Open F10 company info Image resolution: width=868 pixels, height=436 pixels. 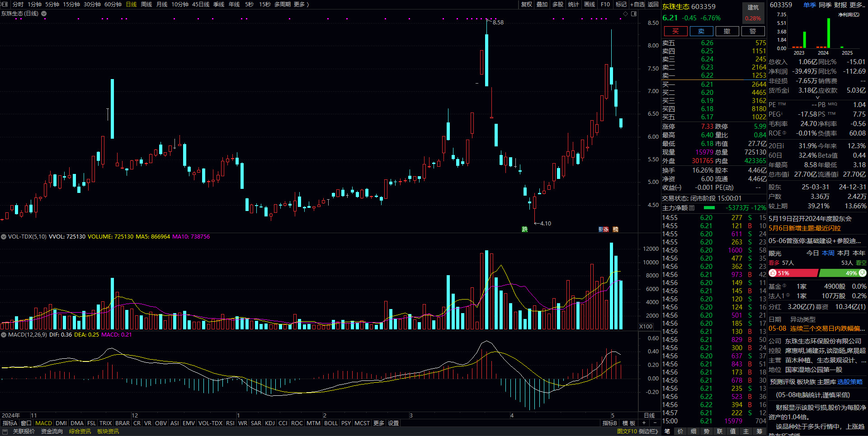point(605,4)
